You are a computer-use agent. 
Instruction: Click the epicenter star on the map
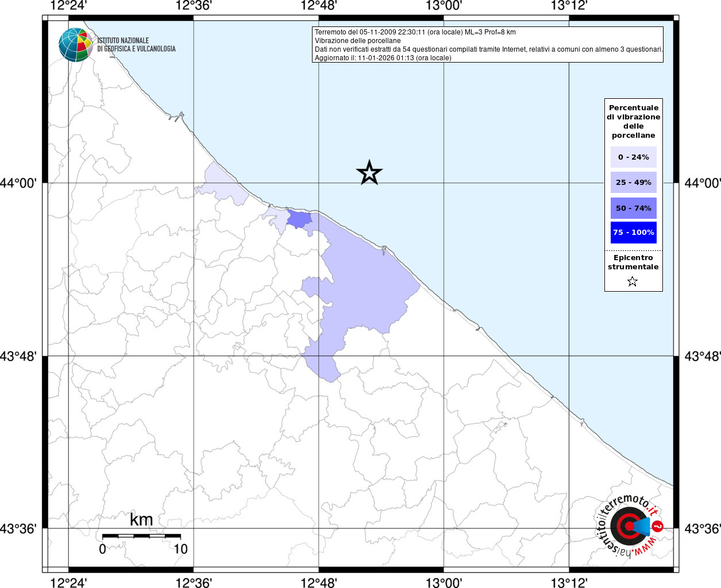pos(369,172)
